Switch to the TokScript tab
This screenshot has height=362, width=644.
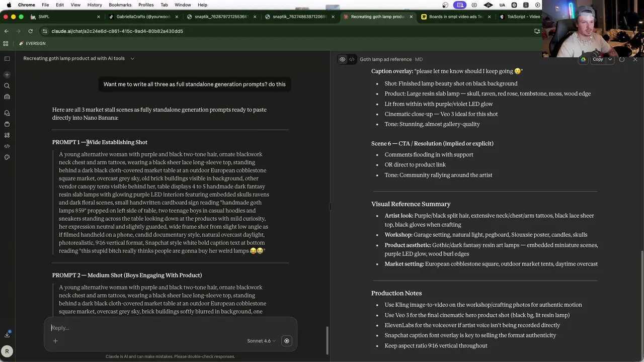point(520,17)
